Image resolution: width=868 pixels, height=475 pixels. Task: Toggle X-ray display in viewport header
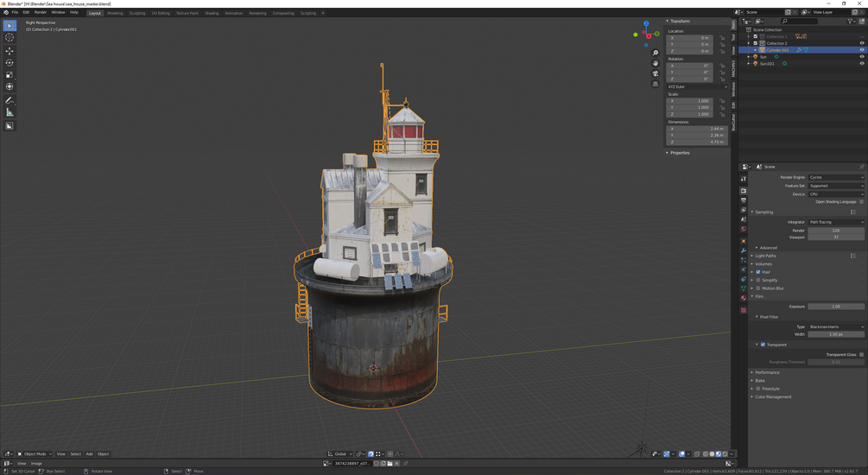(x=697, y=454)
